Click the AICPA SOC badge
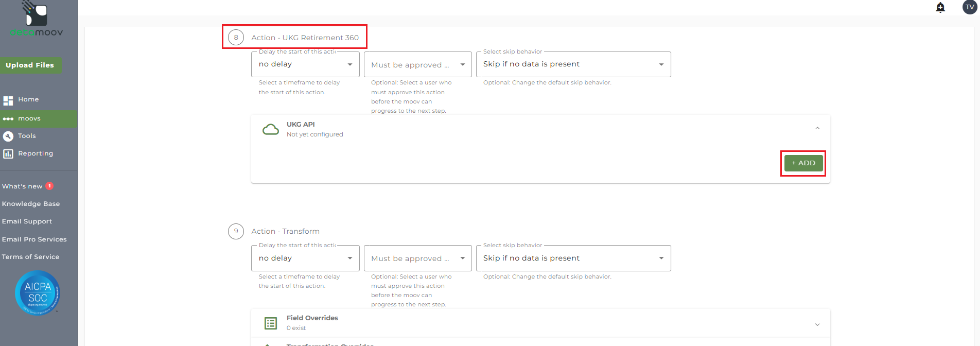The width and height of the screenshot is (980, 346). click(38, 292)
